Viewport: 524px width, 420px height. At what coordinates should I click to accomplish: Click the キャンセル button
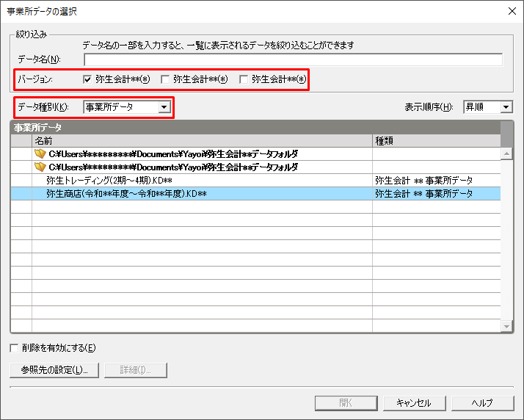pyautogui.click(x=415, y=403)
